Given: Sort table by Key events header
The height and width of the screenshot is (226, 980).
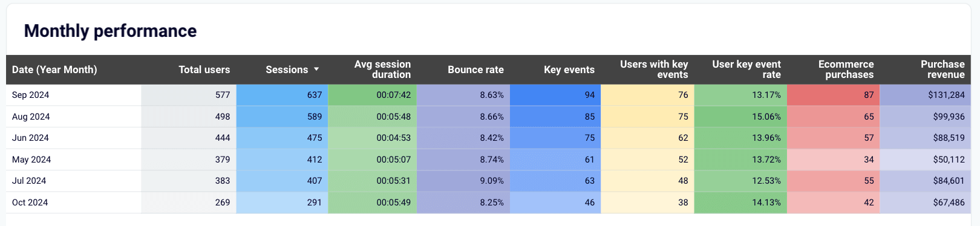Looking at the screenshot, I should (569, 69).
